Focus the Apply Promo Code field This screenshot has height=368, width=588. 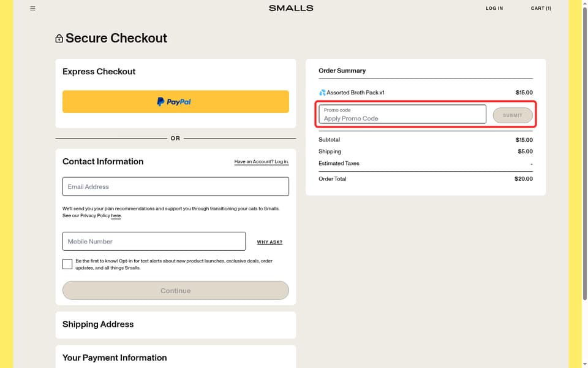402,114
